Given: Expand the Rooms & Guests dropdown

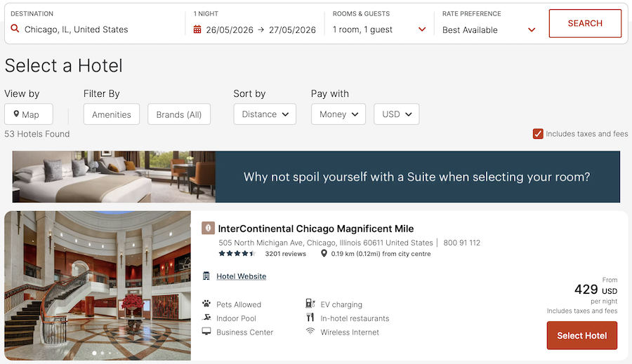Looking at the screenshot, I should point(422,29).
